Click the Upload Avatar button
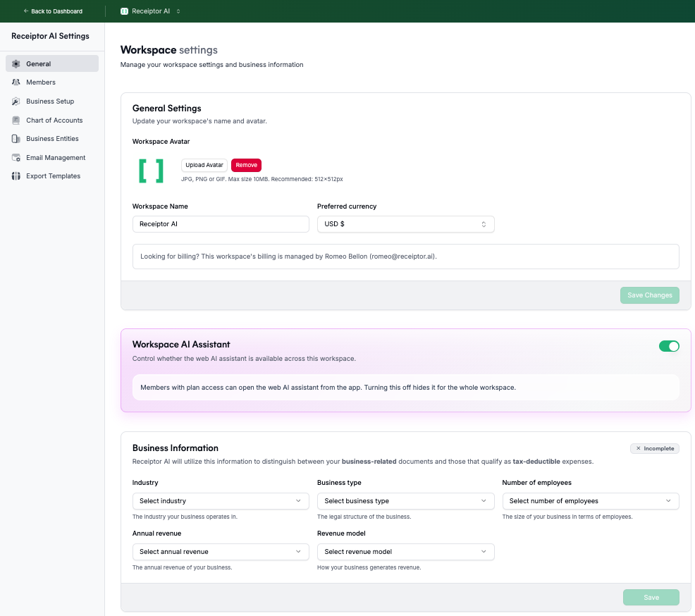The width and height of the screenshot is (695, 616). click(204, 165)
